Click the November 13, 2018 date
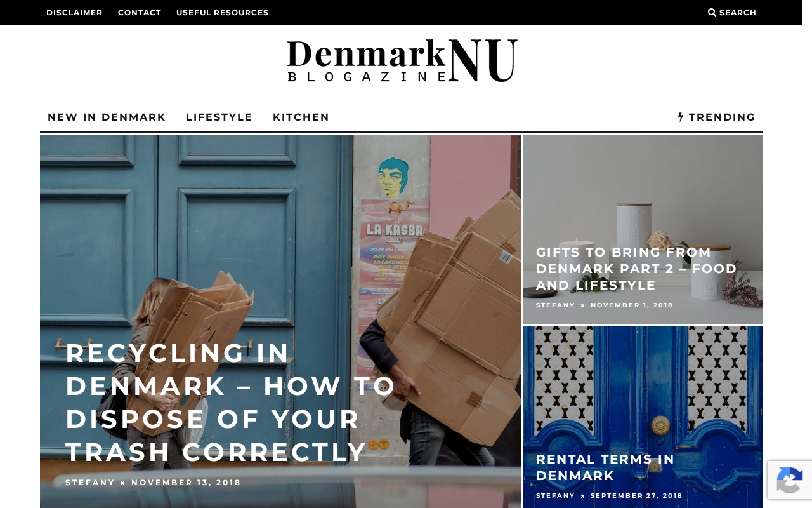Image resolution: width=812 pixels, height=508 pixels. 187,483
